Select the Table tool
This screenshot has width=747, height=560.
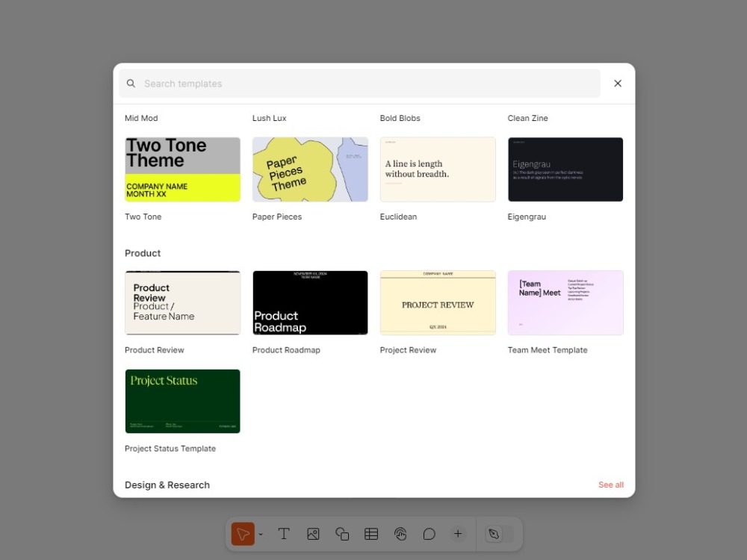(371, 534)
